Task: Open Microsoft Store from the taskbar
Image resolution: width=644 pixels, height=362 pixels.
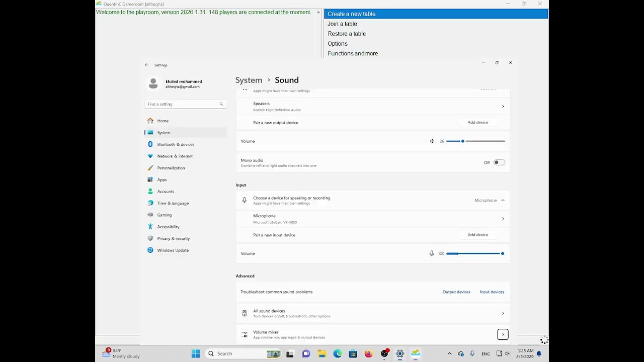Action: pyautogui.click(x=353, y=353)
